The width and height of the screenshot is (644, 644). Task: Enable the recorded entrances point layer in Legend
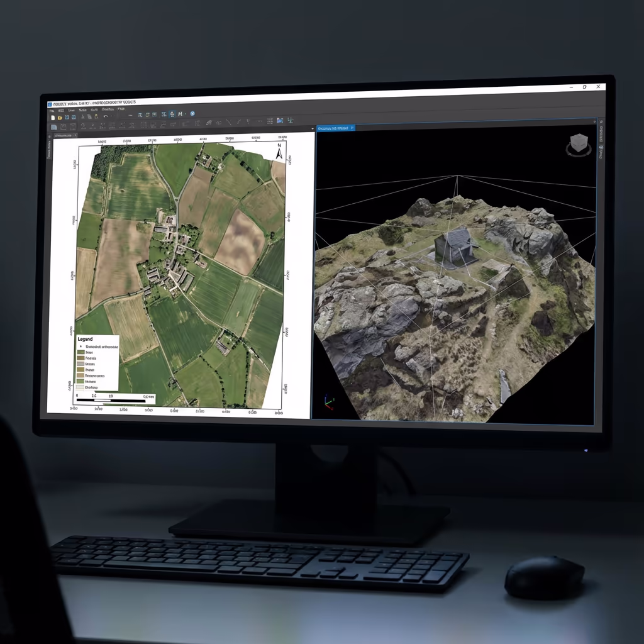pyautogui.click(x=80, y=347)
